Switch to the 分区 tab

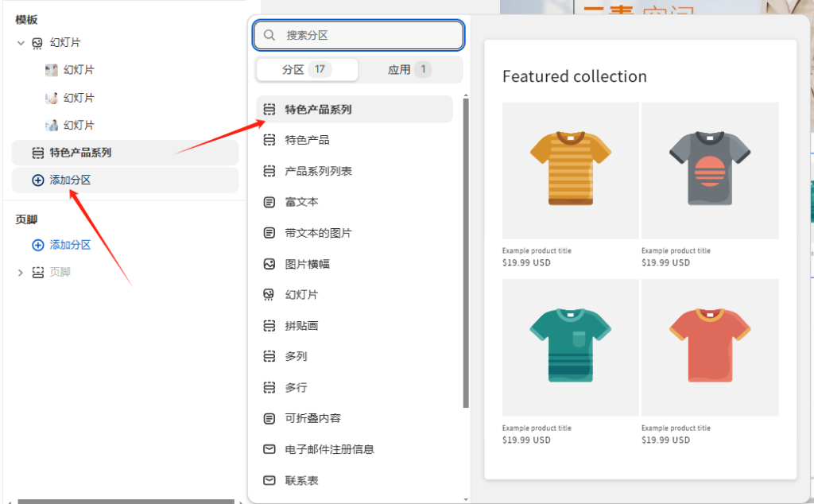tap(307, 69)
